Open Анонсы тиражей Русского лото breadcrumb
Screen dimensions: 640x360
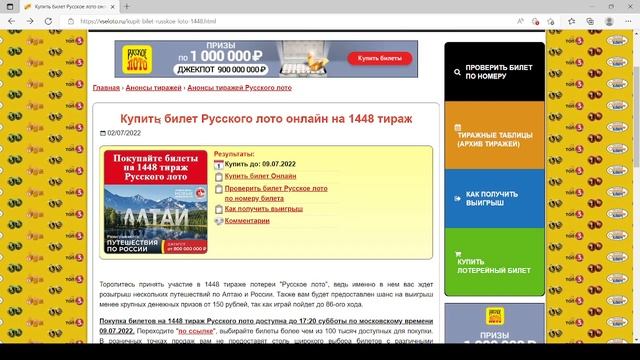coord(240,88)
